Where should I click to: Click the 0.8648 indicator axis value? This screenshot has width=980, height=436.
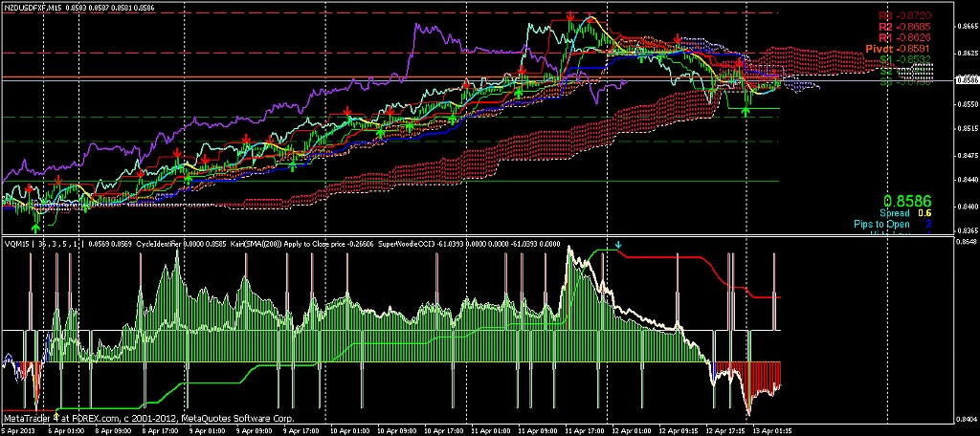click(x=967, y=241)
